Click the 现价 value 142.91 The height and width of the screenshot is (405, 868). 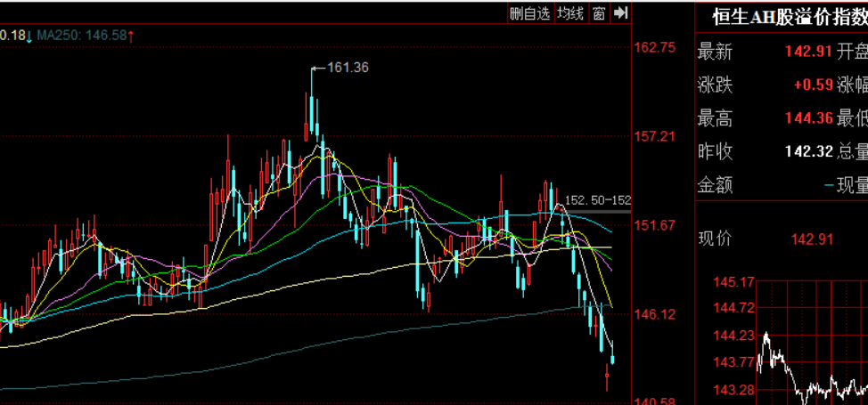pos(812,239)
